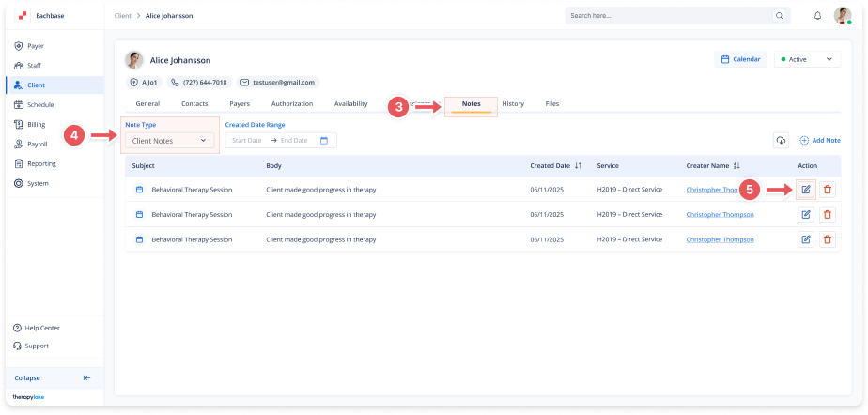
Task: Switch to the Authorization tab
Action: point(291,104)
